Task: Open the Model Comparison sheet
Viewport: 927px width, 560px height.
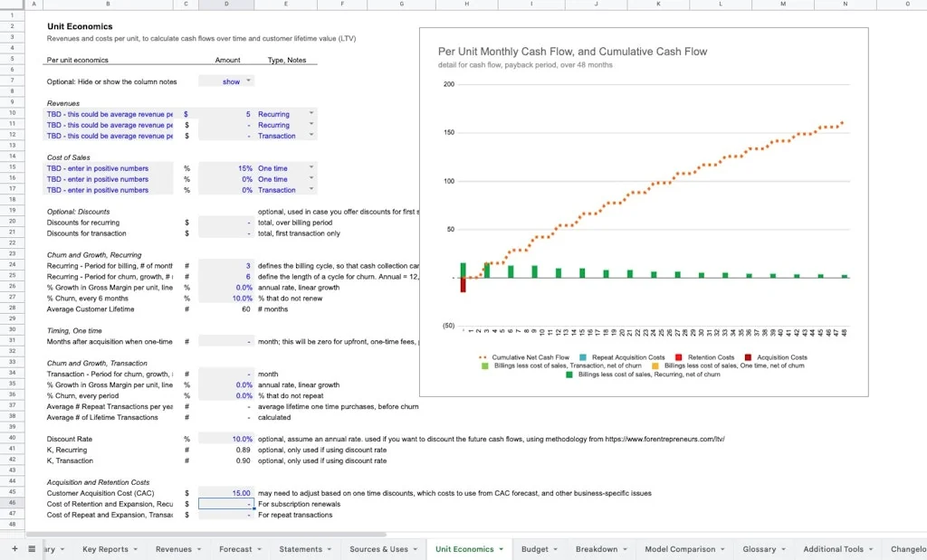Action: pos(680,548)
